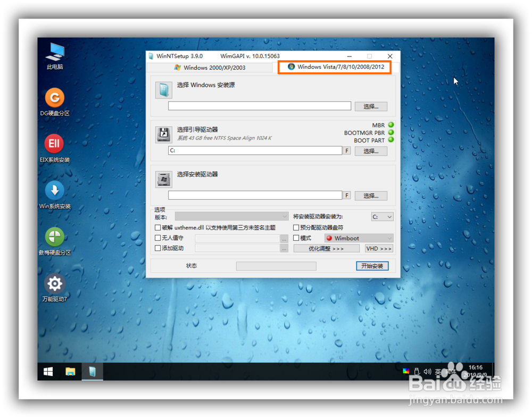
Task: Click the installation drive path field
Action: (255, 195)
